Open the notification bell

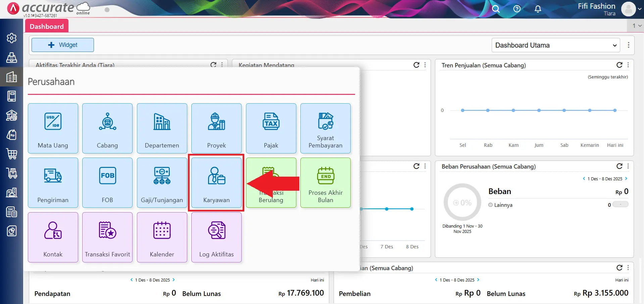click(538, 9)
